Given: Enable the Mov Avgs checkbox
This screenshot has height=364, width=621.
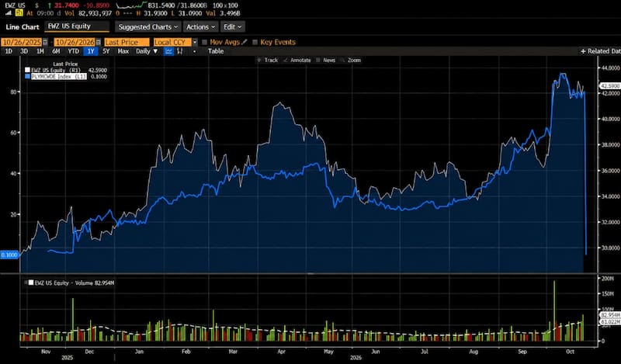Looking at the screenshot, I should click(205, 42).
